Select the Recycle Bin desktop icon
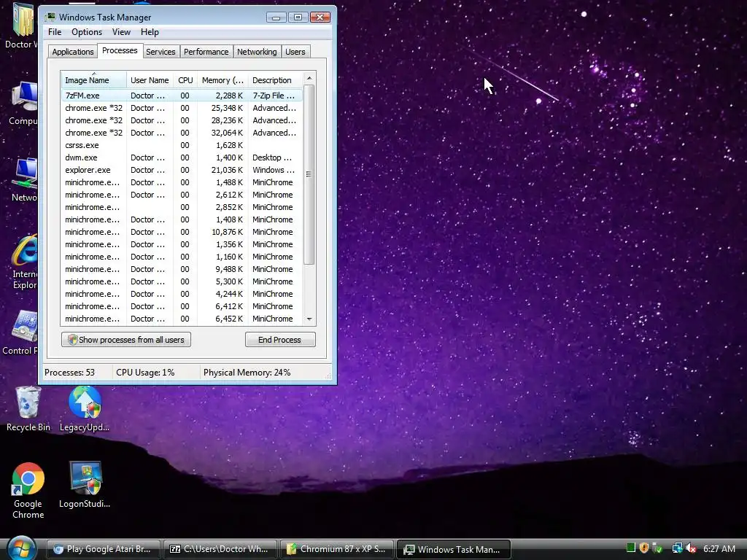Image resolution: width=747 pixels, height=560 pixels. 28,410
